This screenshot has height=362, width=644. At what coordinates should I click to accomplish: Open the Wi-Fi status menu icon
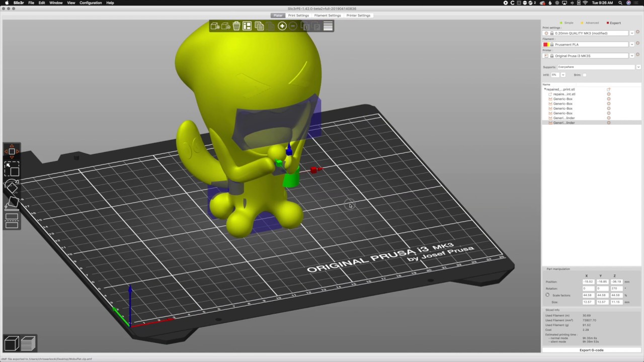[585, 3]
